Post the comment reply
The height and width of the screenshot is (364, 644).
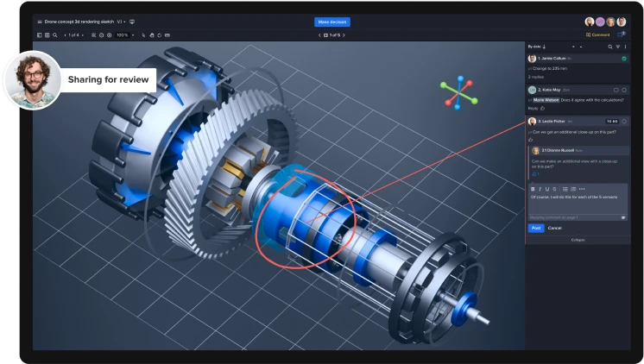click(535, 228)
